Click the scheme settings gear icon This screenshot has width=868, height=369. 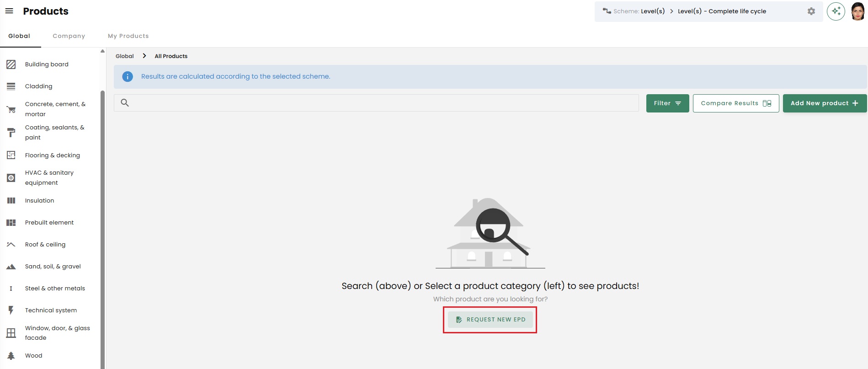click(x=811, y=11)
